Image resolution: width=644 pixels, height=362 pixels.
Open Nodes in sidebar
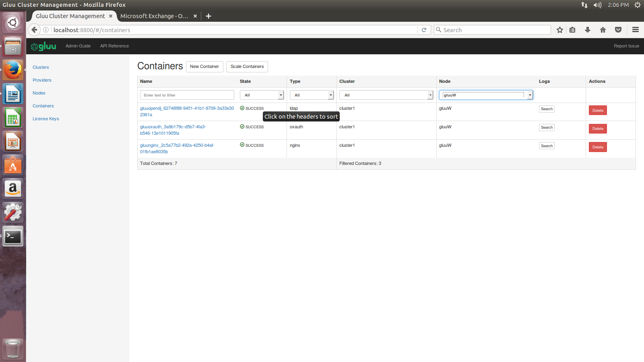39,93
